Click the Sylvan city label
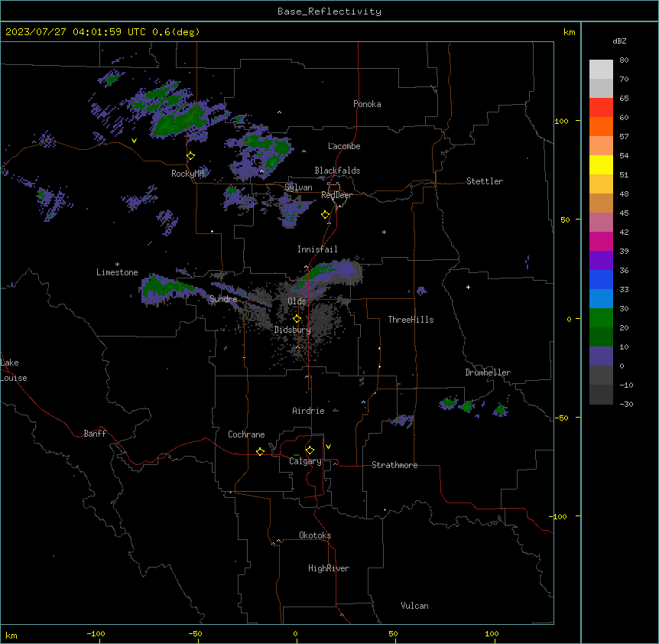 pyautogui.click(x=298, y=187)
